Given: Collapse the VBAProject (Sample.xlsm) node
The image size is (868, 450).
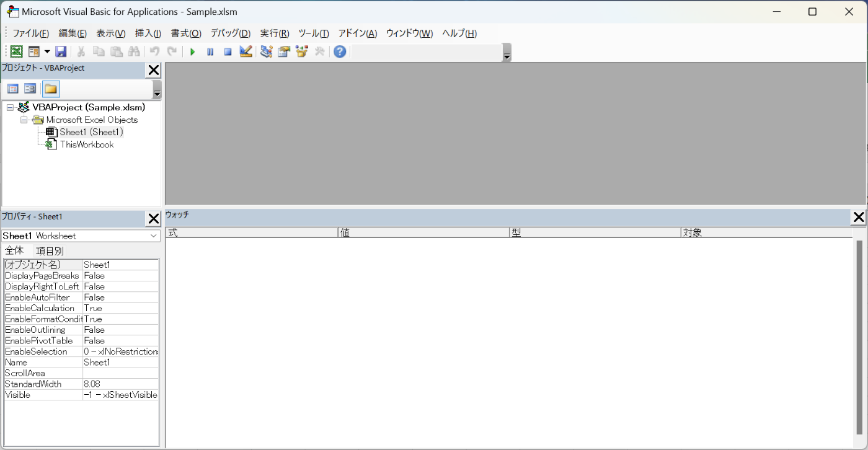Looking at the screenshot, I should (10, 107).
